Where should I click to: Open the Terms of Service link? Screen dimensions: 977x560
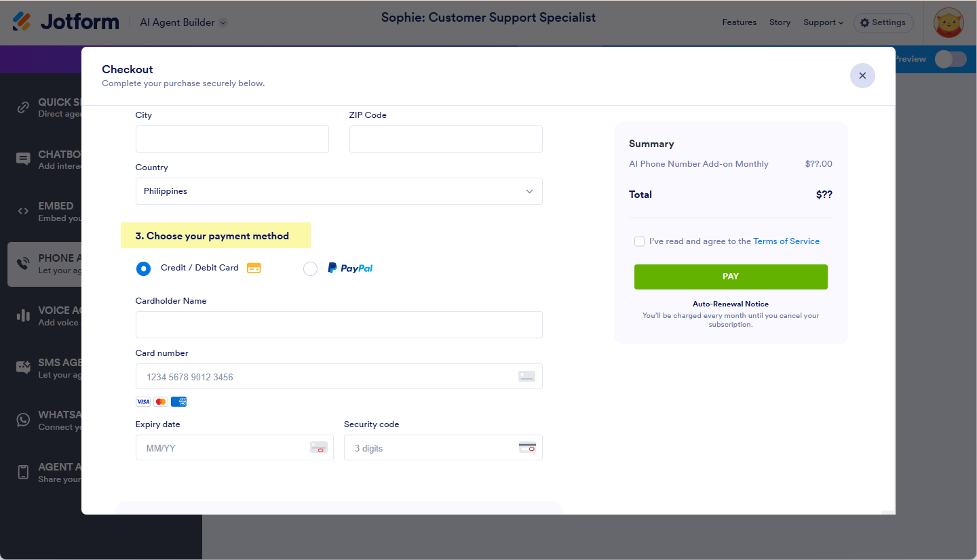click(x=786, y=241)
